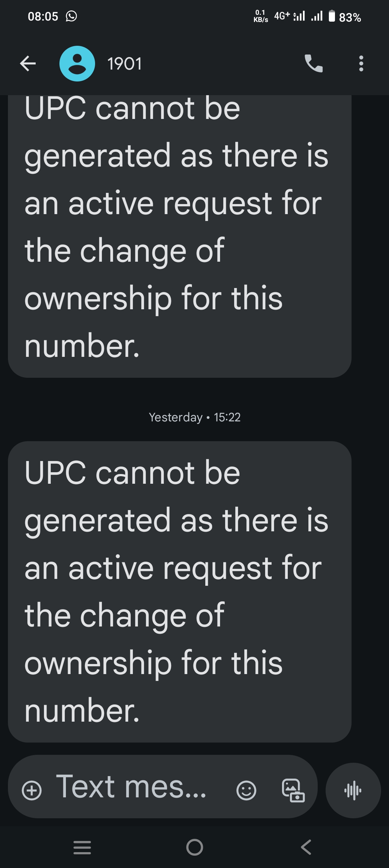Open the three-dot overflow menu

tap(361, 64)
